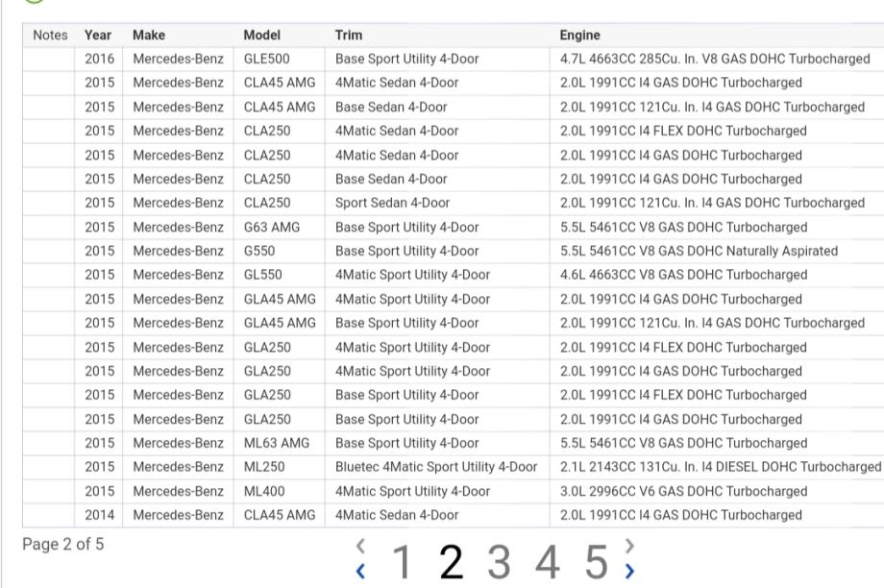This screenshot has height=588, width=884.
Task: Click the Trim cell in the G550 row
Action: (x=437, y=251)
